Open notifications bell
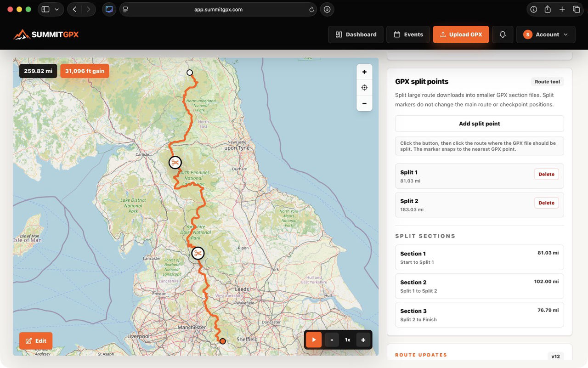588x368 pixels. coord(503,34)
